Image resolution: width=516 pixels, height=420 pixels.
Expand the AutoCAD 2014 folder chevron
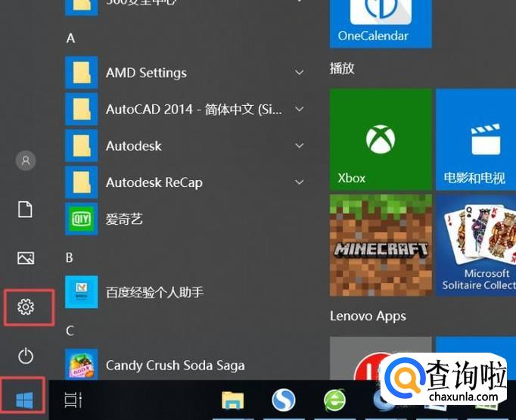(299, 109)
